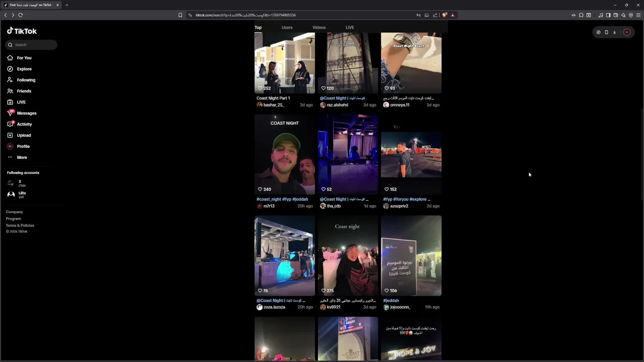Click the browser Back arrow

tap(6, 15)
